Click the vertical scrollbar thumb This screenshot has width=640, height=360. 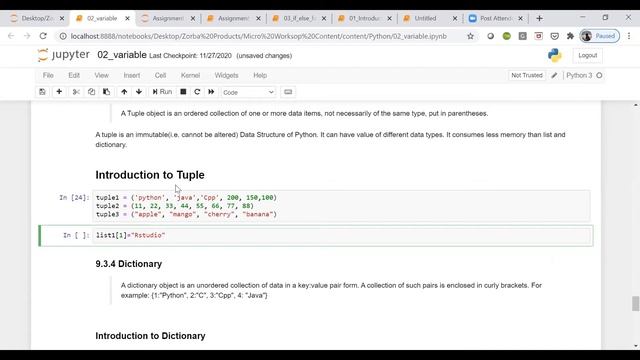636,304
